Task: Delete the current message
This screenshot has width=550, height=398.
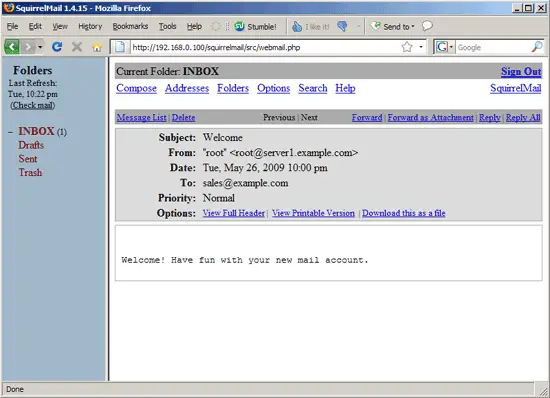Action: tap(183, 117)
